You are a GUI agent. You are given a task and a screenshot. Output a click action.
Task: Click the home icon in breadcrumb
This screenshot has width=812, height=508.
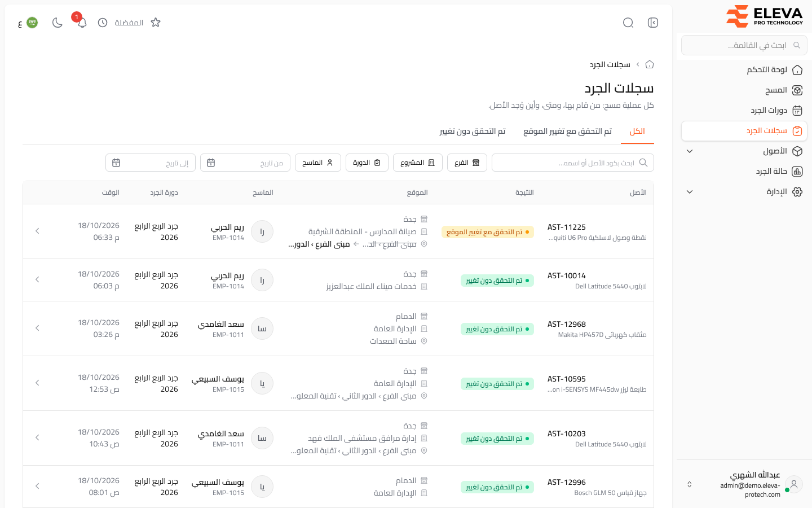pyautogui.click(x=650, y=64)
